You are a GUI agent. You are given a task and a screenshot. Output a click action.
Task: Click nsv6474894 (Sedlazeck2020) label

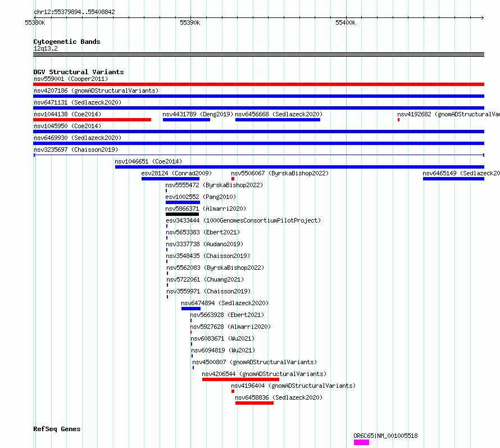point(225,303)
